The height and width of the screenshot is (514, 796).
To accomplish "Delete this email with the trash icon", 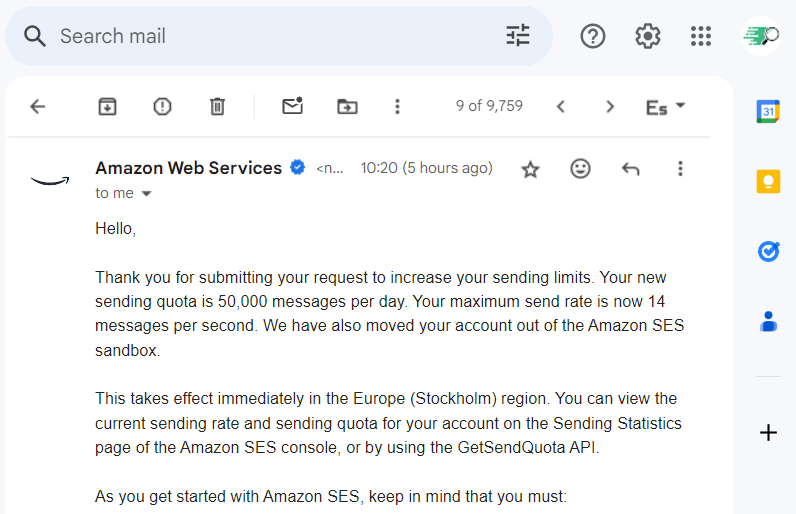I will [x=217, y=106].
